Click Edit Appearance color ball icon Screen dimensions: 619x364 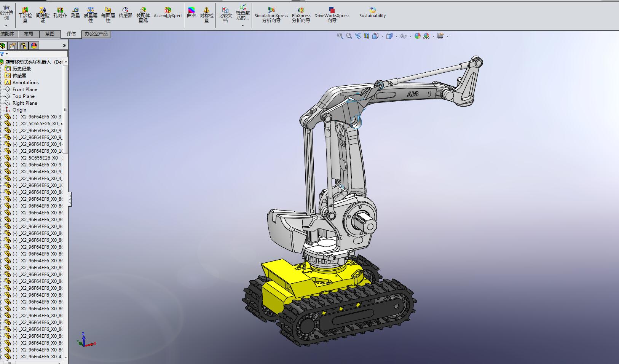[x=418, y=36]
